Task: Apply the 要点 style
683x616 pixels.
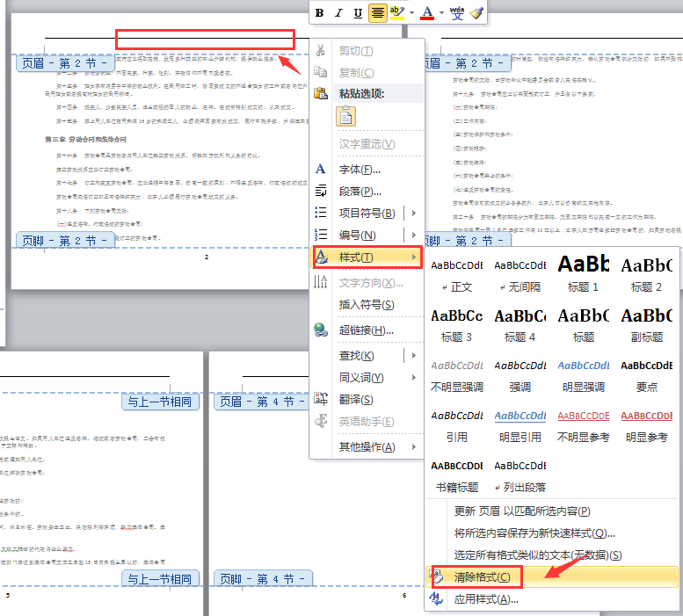Action: (646, 376)
